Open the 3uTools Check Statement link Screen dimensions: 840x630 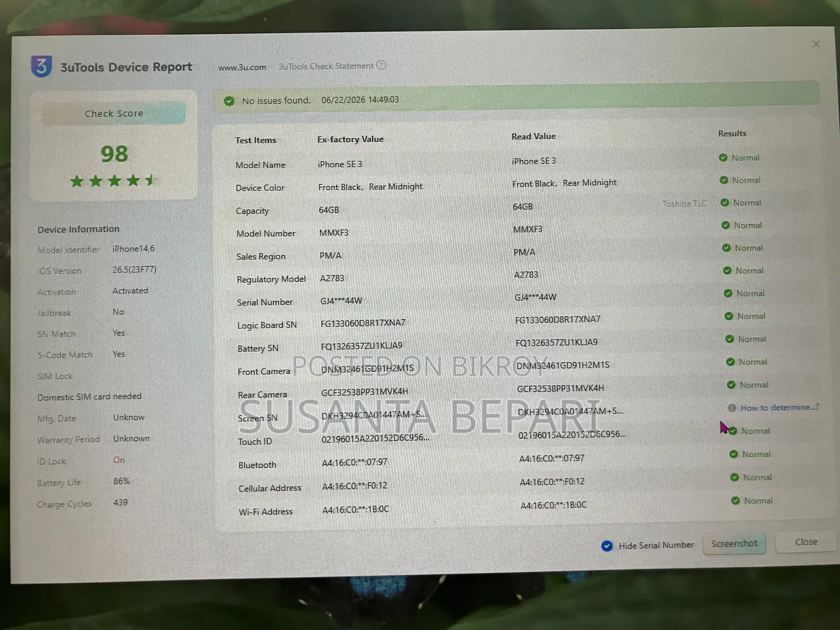pyautogui.click(x=326, y=66)
